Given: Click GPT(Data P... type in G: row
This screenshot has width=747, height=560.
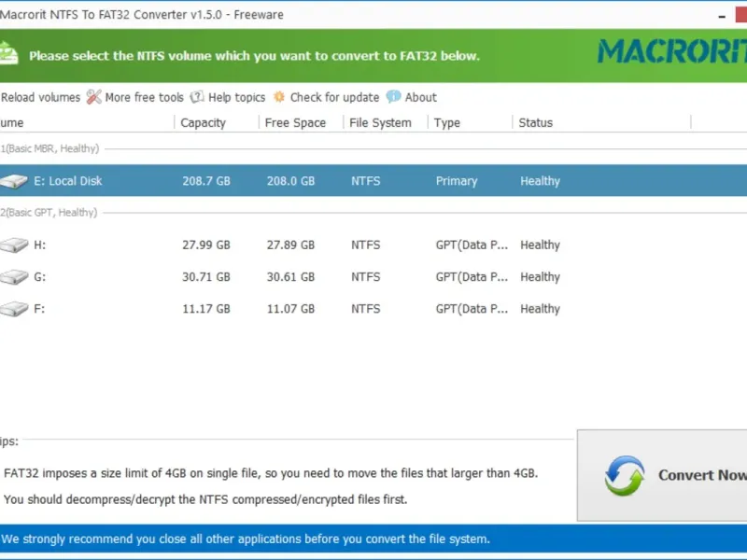Looking at the screenshot, I should point(472,277).
